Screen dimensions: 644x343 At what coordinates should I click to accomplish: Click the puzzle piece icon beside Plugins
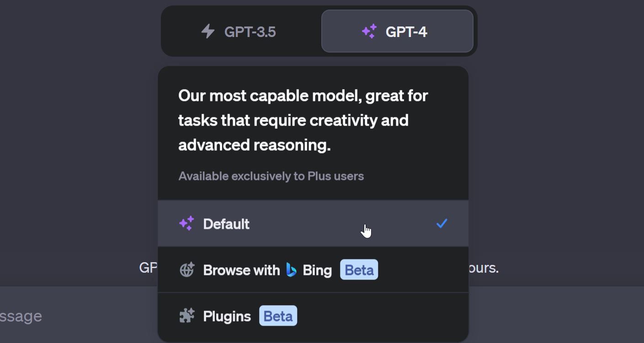pos(187,315)
